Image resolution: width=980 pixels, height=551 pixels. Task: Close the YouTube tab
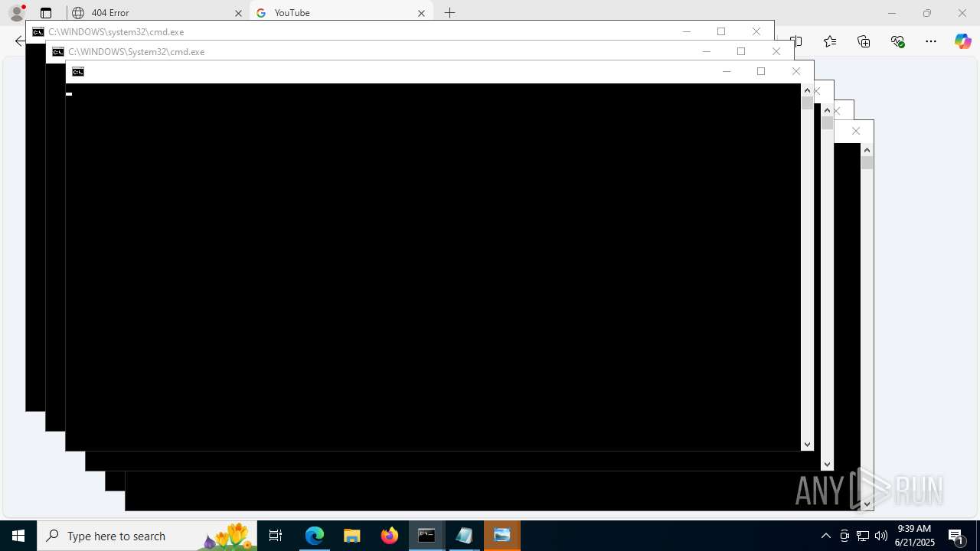(421, 13)
